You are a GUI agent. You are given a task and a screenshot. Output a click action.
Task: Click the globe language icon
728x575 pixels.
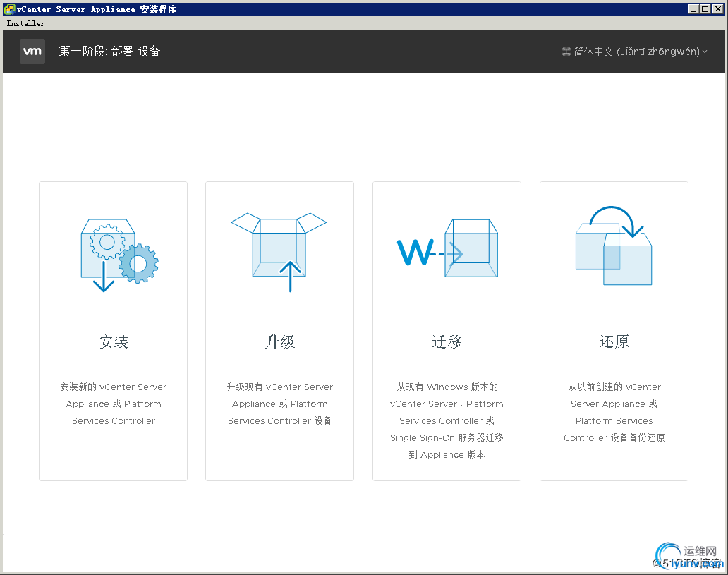coord(566,52)
